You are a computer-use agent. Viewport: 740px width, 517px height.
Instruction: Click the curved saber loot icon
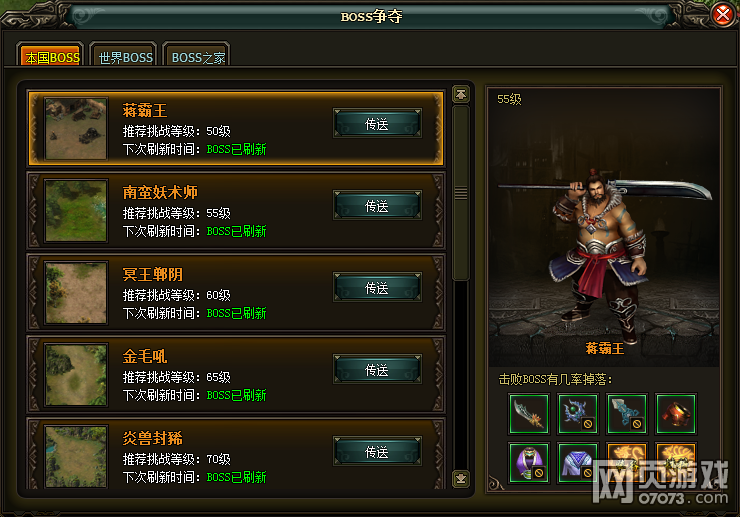coord(529,414)
